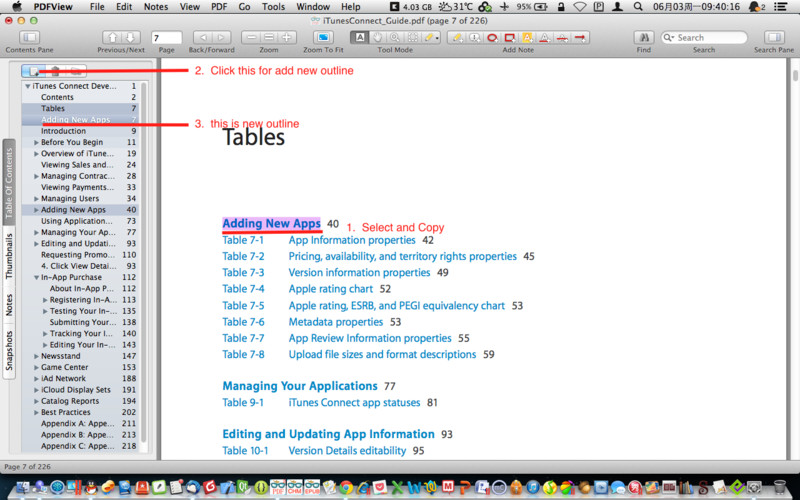Image resolution: width=800 pixels, height=500 pixels.
Task: Click the delete outline trash button
Action: coord(55,71)
